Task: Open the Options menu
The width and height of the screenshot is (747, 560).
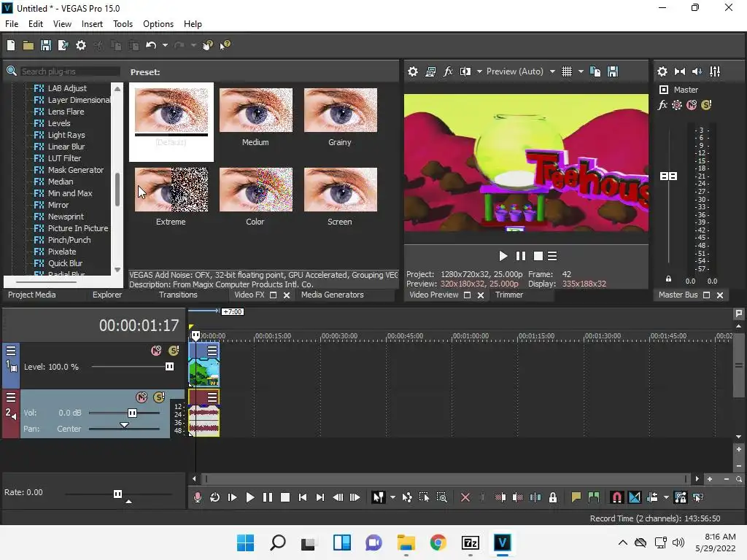Action: click(158, 24)
